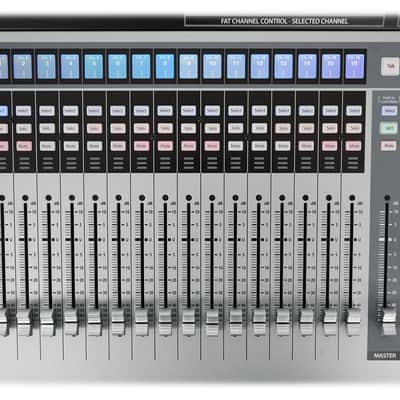Tap the channel 7 scribble strip display

click(x=141, y=67)
